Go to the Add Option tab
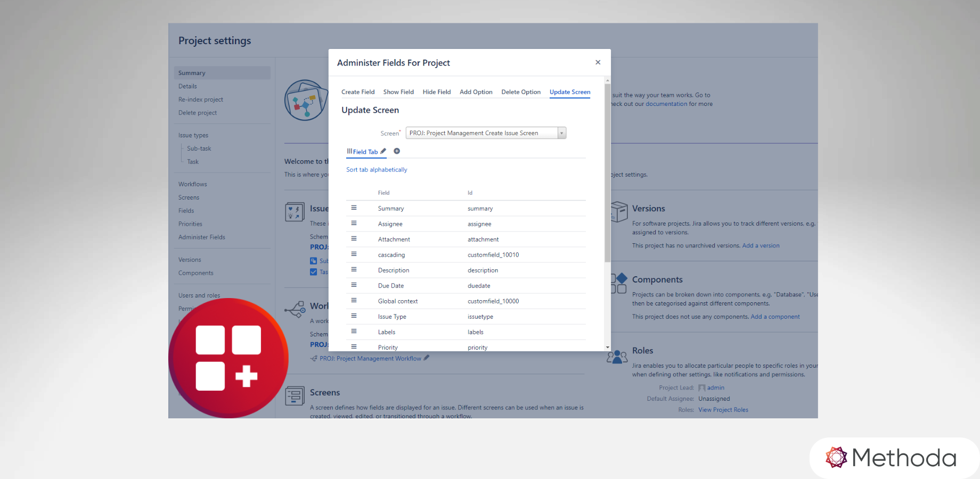Image resolution: width=980 pixels, height=479 pixels. tap(476, 92)
